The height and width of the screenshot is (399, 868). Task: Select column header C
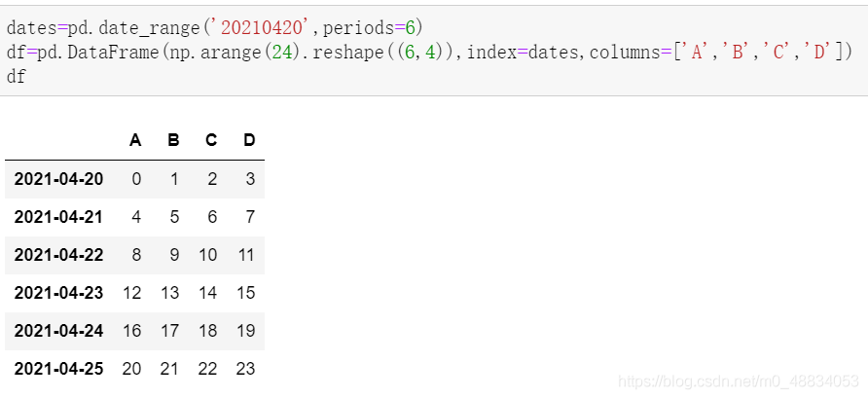pyautogui.click(x=211, y=140)
